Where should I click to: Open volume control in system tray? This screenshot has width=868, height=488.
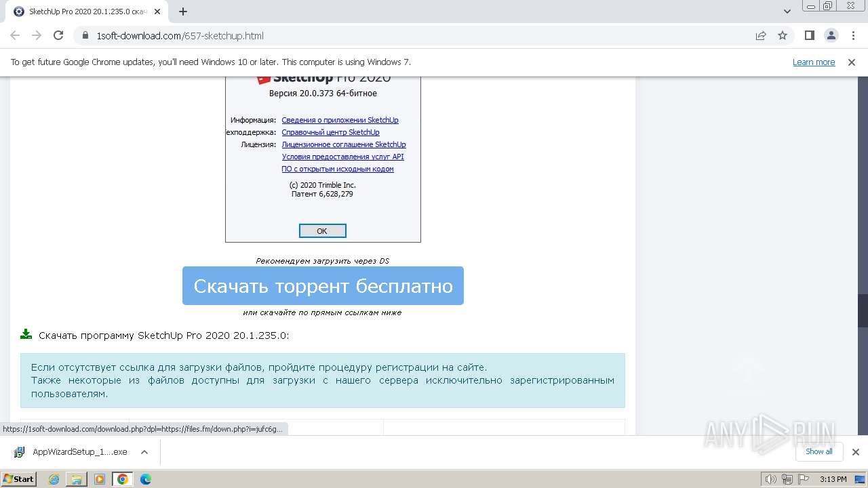pos(771,479)
